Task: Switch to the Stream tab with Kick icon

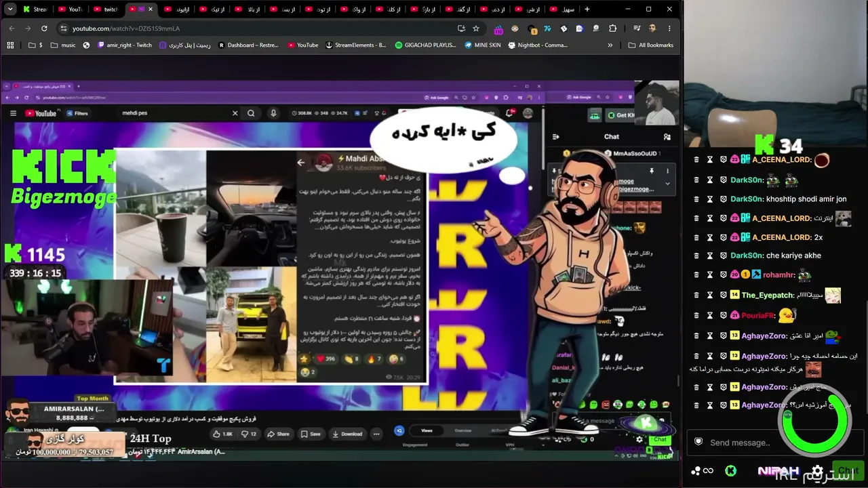Action: [x=35, y=9]
